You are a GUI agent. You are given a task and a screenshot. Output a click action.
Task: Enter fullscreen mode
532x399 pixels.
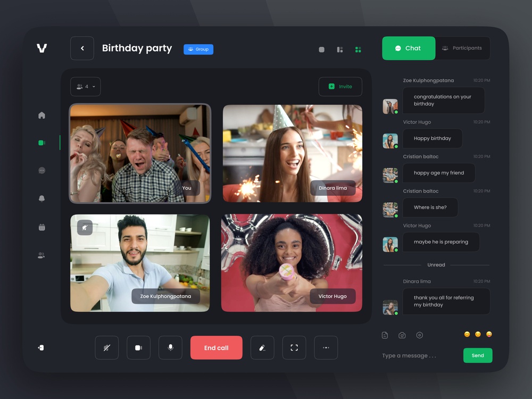(x=294, y=348)
